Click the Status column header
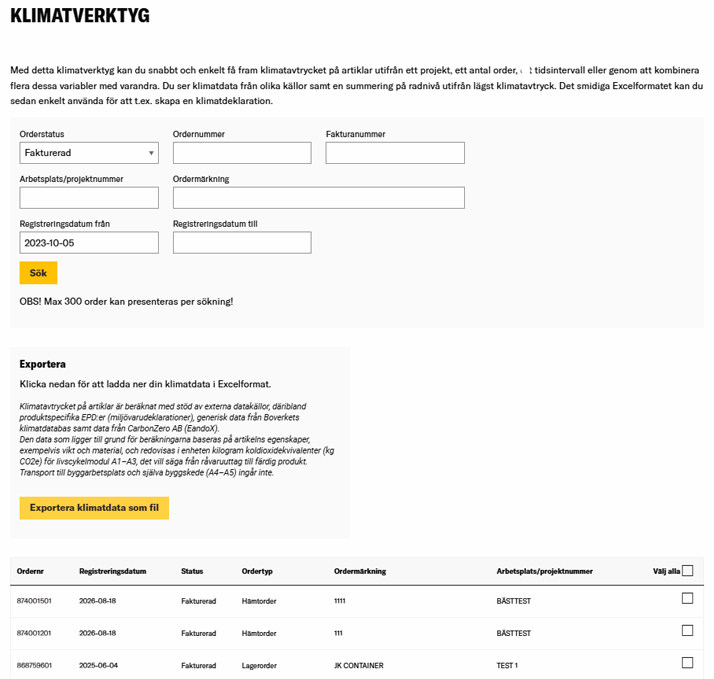Viewport: 714px width, 679px height. point(192,571)
